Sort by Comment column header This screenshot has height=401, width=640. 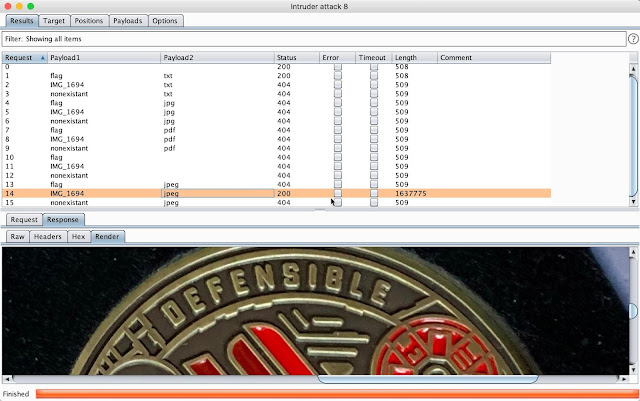pos(494,58)
